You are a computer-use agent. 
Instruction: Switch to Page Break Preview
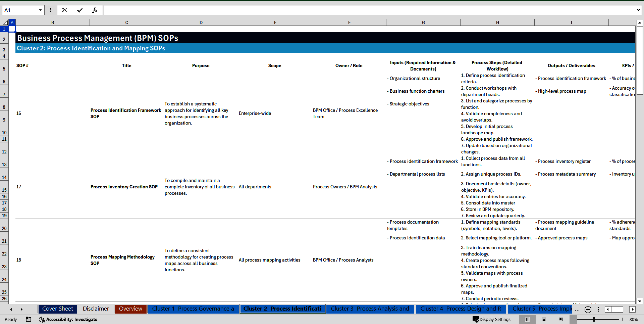point(561,319)
